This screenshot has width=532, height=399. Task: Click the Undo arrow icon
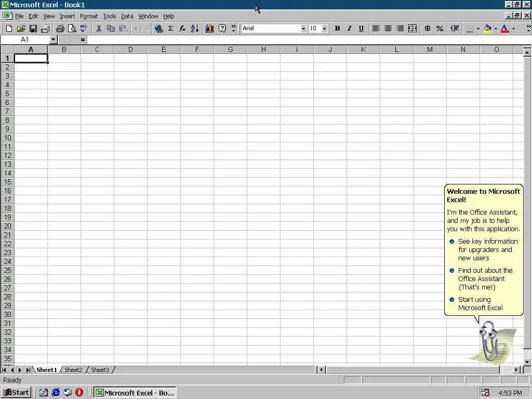pos(138,29)
